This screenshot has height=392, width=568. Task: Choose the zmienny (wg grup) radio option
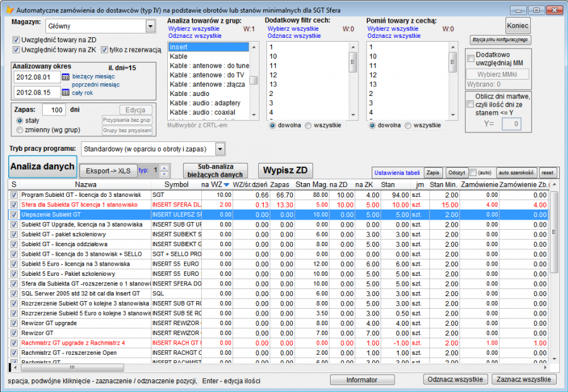point(20,130)
